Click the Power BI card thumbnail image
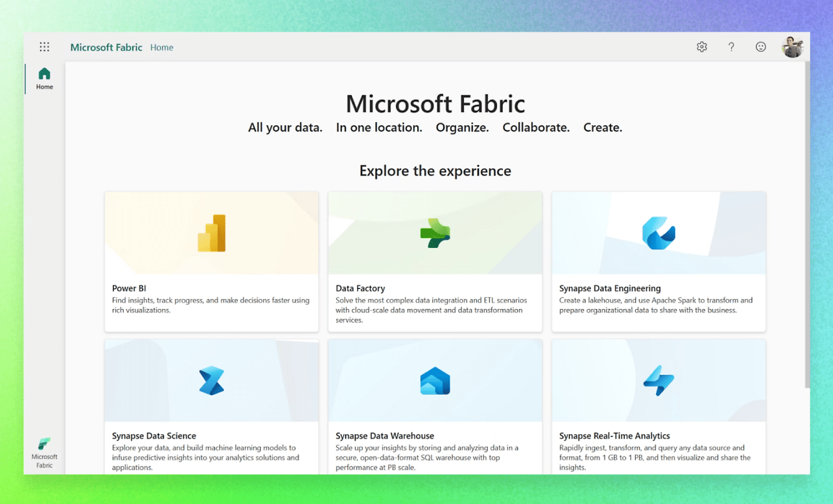The height and width of the screenshot is (504, 833). 211,231
